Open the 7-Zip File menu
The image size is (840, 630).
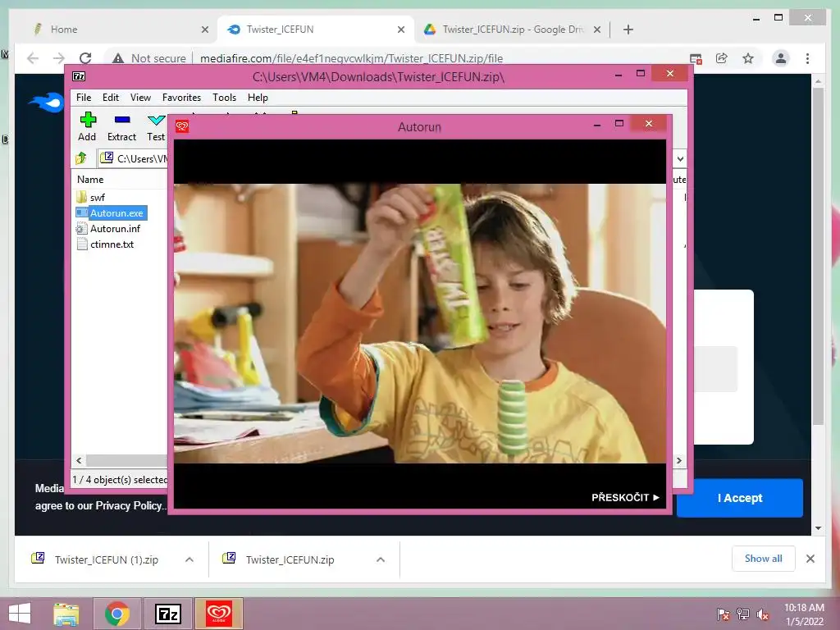tap(84, 98)
